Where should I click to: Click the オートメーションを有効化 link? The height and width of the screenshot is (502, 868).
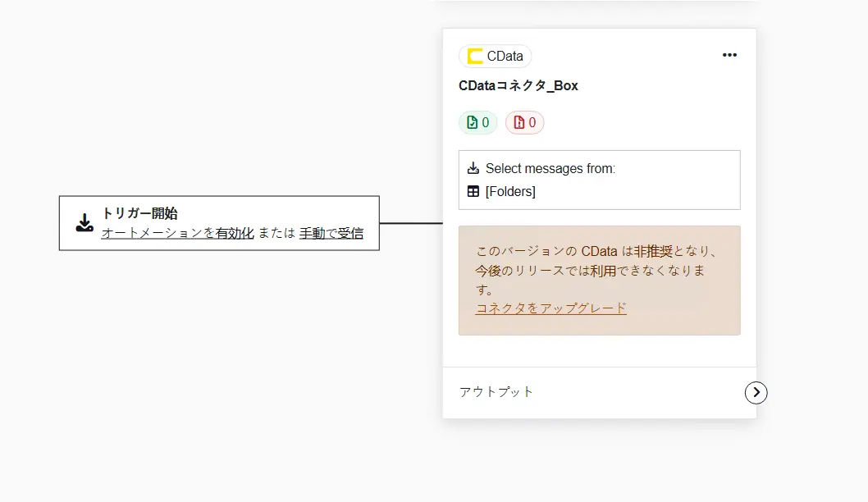click(x=177, y=233)
